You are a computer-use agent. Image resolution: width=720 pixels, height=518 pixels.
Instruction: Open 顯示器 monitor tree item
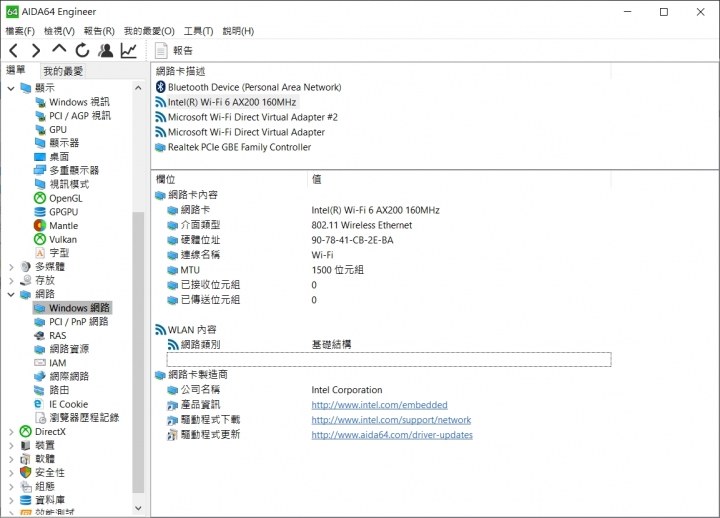coord(64,143)
